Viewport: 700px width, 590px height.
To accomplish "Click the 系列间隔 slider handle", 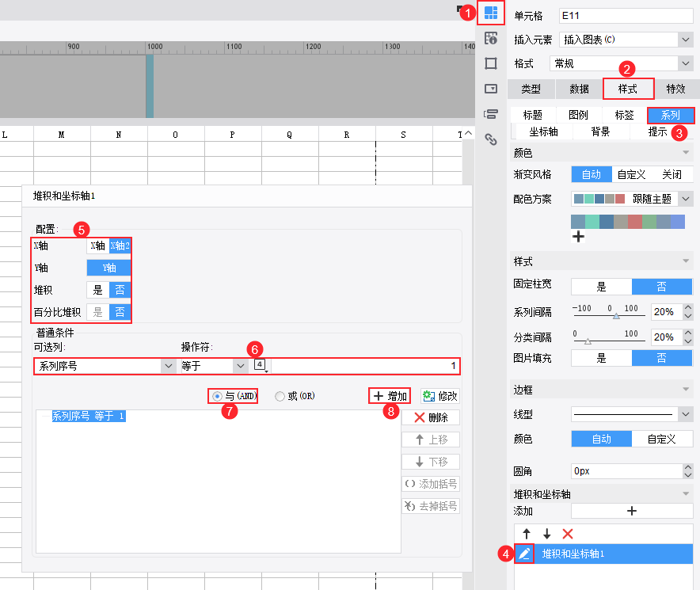I will [x=616, y=316].
